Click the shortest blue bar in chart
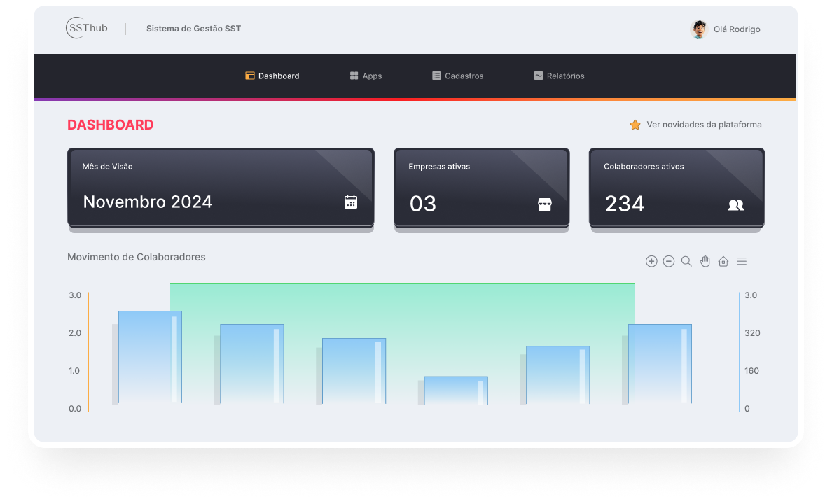The height and width of the screenshot is (504, 832). [456, 390]
